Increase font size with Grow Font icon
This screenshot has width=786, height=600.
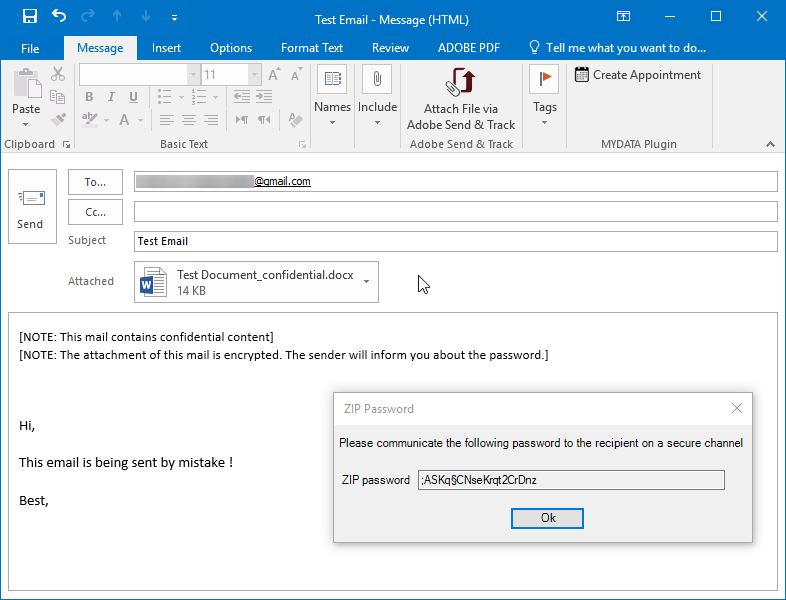(x=274, y=75)
